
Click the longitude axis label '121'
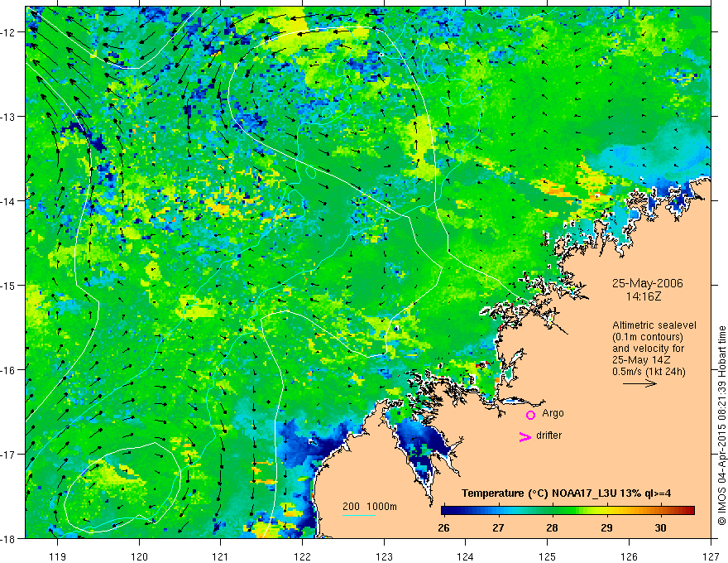tap(221, 556)
